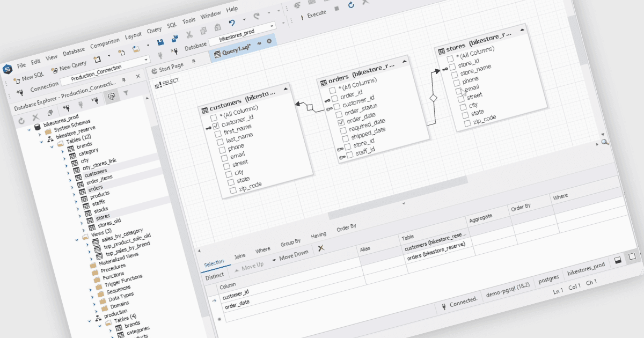Click the key icon beside customer_id in customers
Screen dimensions: 644x338
pyautogui.click(x=208, y=127)
